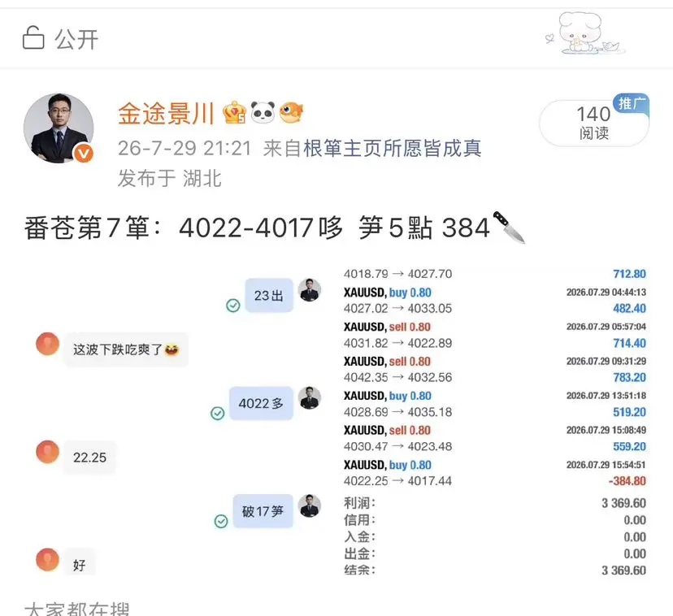Image resolution: width=673 pixels, height=616 pixels.
Task: Tap the 714.40 profit value
Action: tap(629, 343)
